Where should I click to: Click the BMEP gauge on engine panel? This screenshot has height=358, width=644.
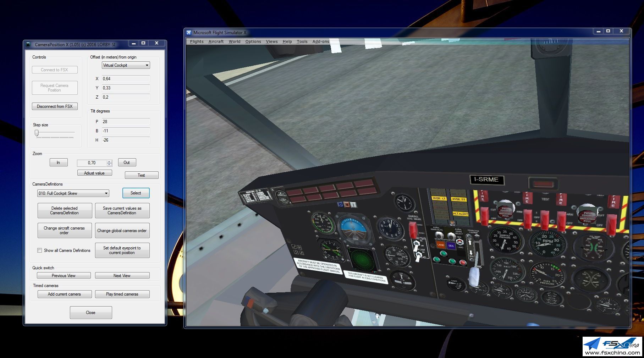click(508, 270)
